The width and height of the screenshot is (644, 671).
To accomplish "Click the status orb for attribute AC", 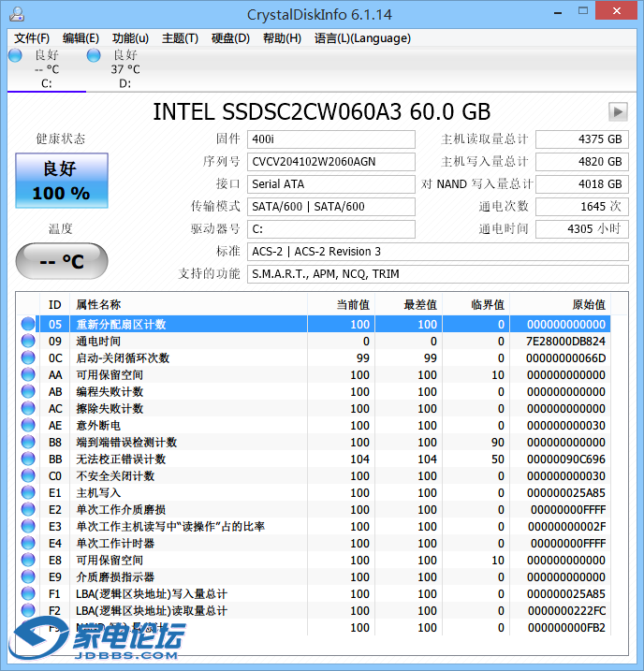I will tap(28, 408).
